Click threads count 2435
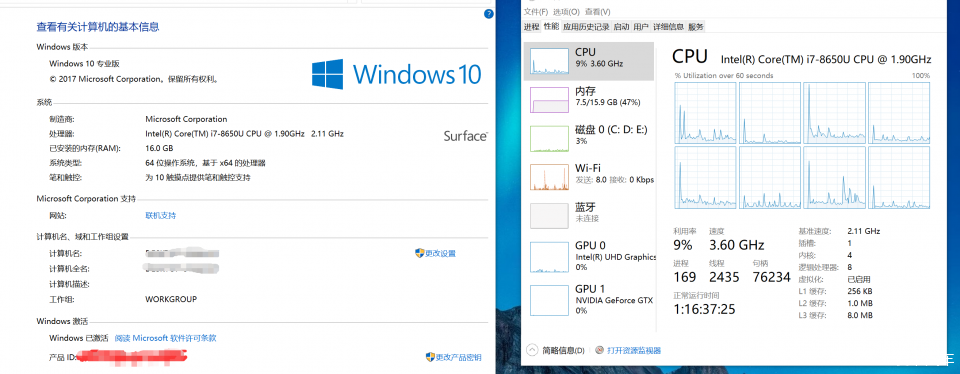This screenshot has width=960, height=374. (724, 277)
